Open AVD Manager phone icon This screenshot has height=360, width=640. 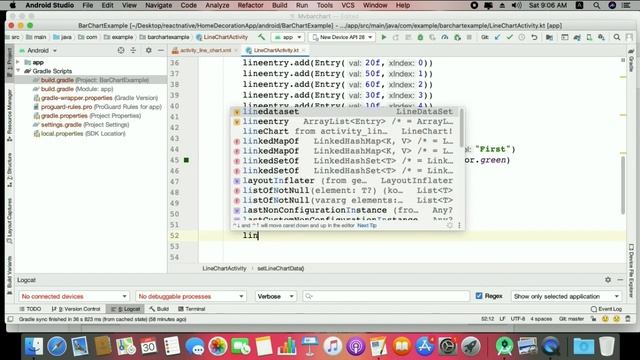(x=589, y=37)
